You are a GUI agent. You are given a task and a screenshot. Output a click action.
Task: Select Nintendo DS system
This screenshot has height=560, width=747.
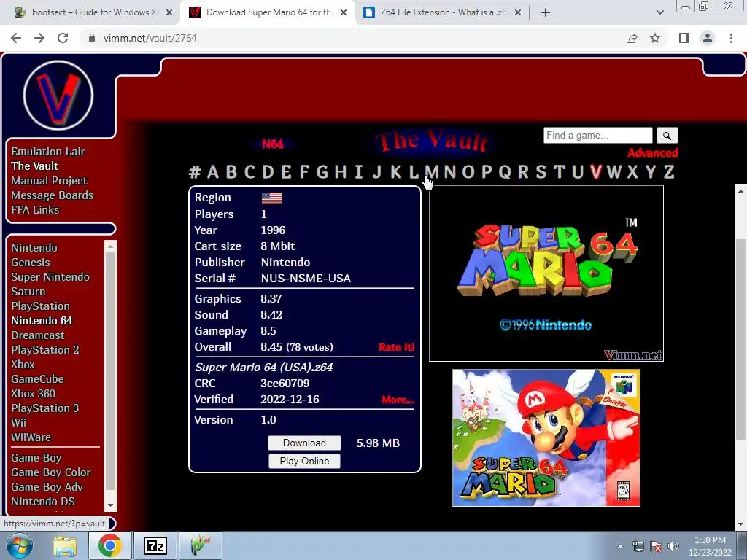(x=43, y=502)
